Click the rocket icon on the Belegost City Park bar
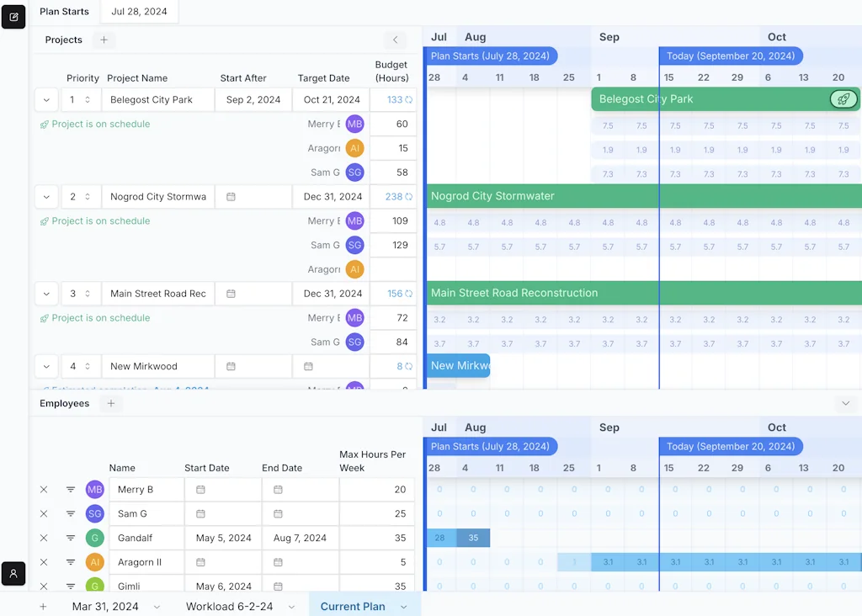This screenshot has height=616, width=862. pyautogui.click(x=843, y=99)
